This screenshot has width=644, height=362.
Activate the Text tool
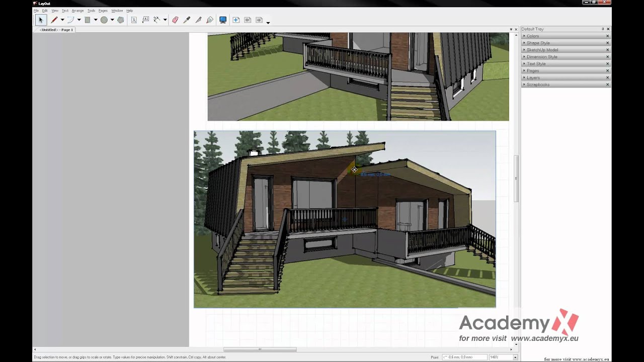click(134, 20)
